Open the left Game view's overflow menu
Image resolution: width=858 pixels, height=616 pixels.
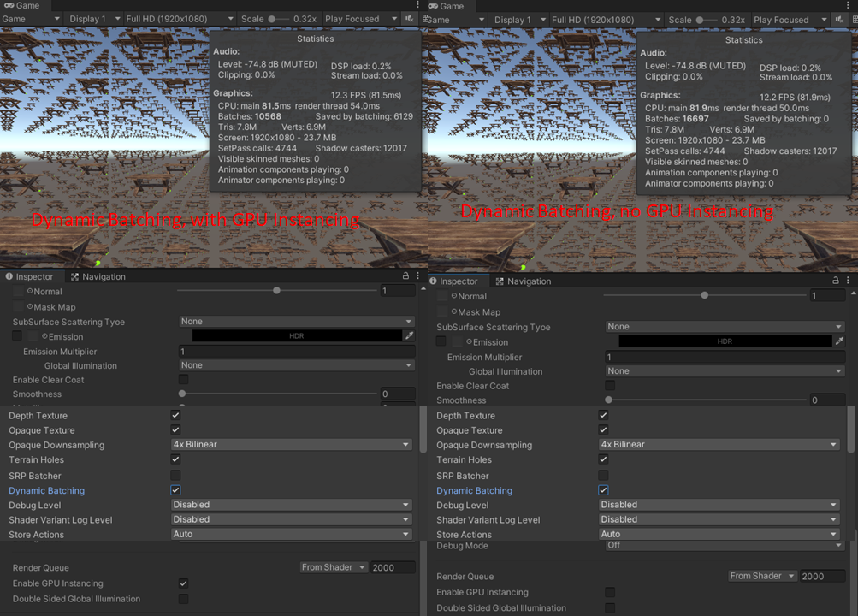point(417,5)
